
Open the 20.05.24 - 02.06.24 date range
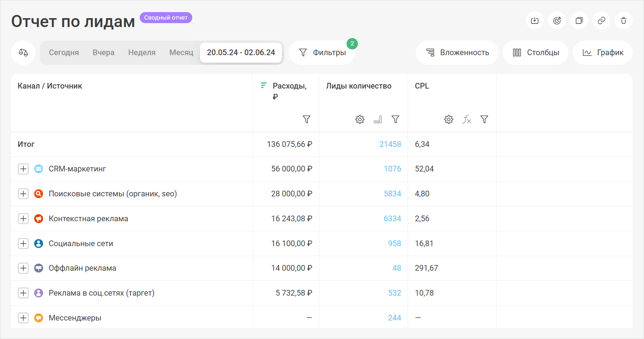pos(241,53)
